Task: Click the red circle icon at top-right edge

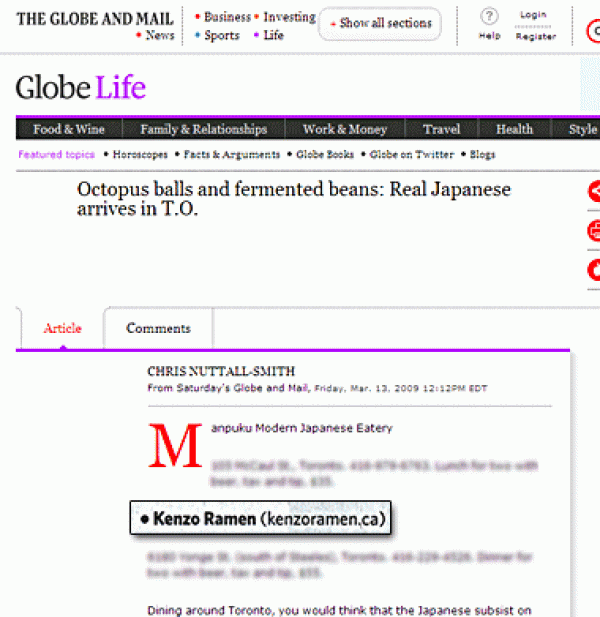Action: pos(594,32)
